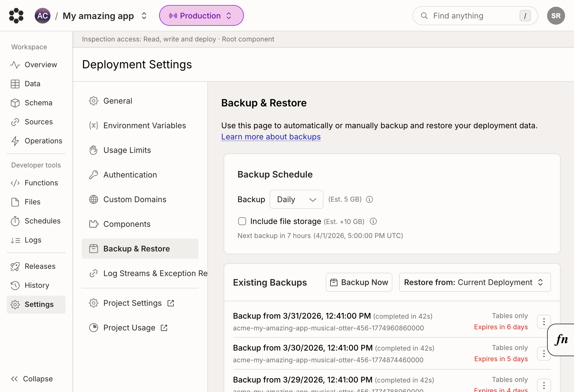Click backup name ending 1774960860000
Viewport: 574px width, 392px height.
pos(328,328)
